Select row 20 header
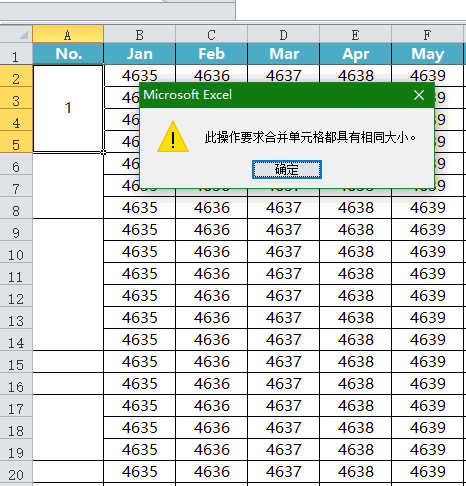Screen dimensions: 466x486 tap(16, 473)
